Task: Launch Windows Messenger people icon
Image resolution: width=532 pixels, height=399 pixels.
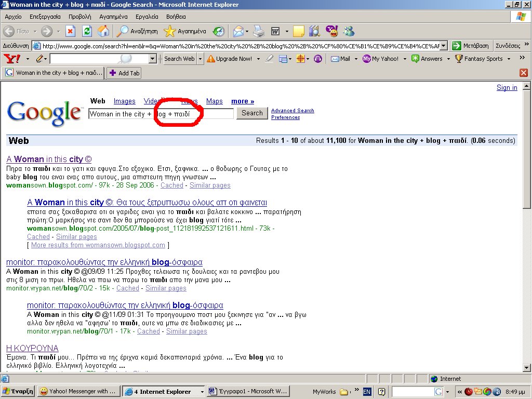Action: coord(349,32)
